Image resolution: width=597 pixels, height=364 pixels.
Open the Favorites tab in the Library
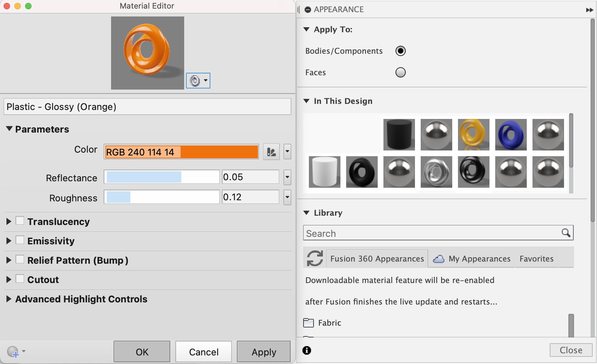click(536, 259)
